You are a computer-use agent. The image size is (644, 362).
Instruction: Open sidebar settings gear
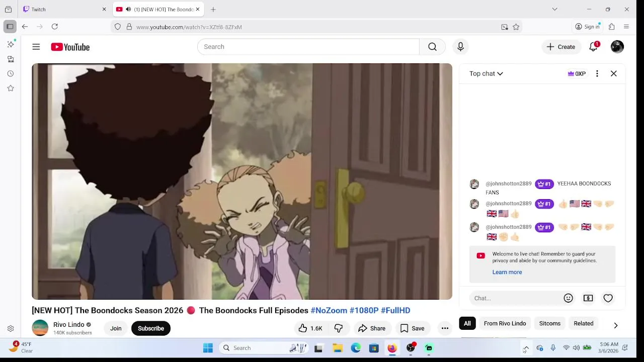tap(11, 329)
